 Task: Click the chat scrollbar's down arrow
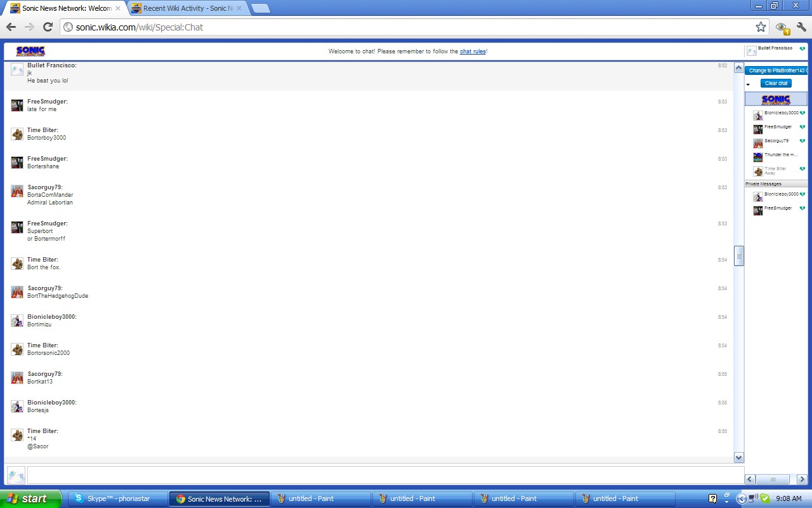738,457
